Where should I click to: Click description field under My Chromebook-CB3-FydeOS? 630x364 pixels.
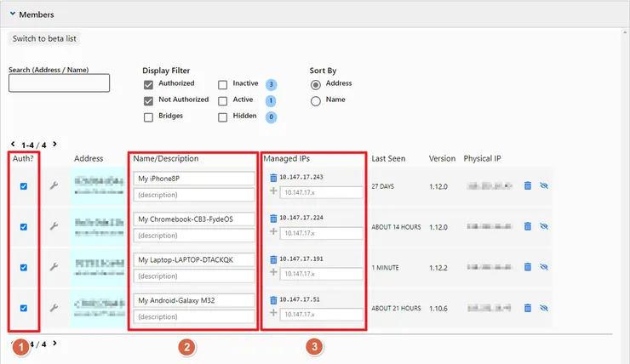[x=194, y=236]
